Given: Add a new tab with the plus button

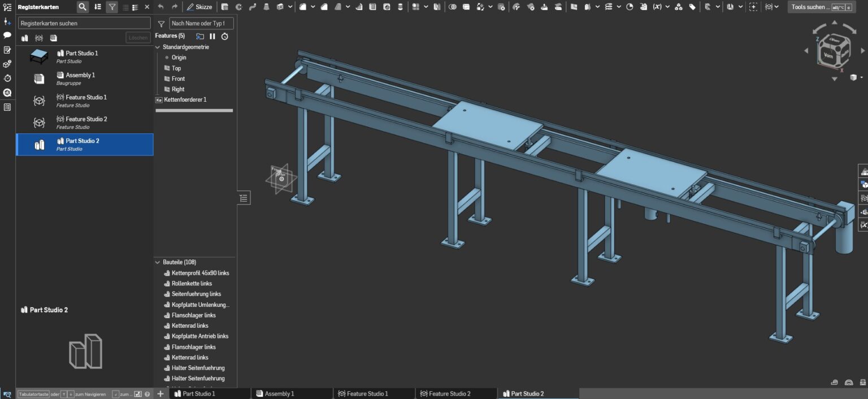Looking at the screenshot, I should [x=160, y=393].
